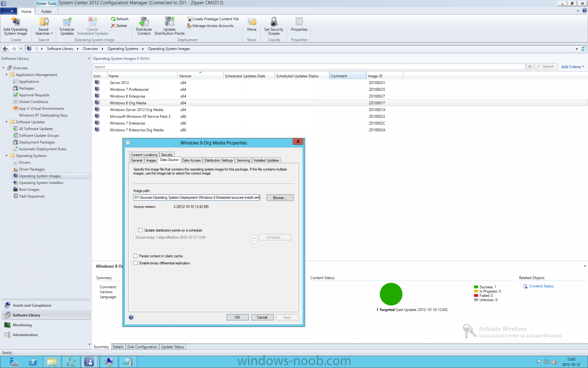Open PowerShell from the taskbar
Viewport: 588px width, 368px height.
(32, 362)
